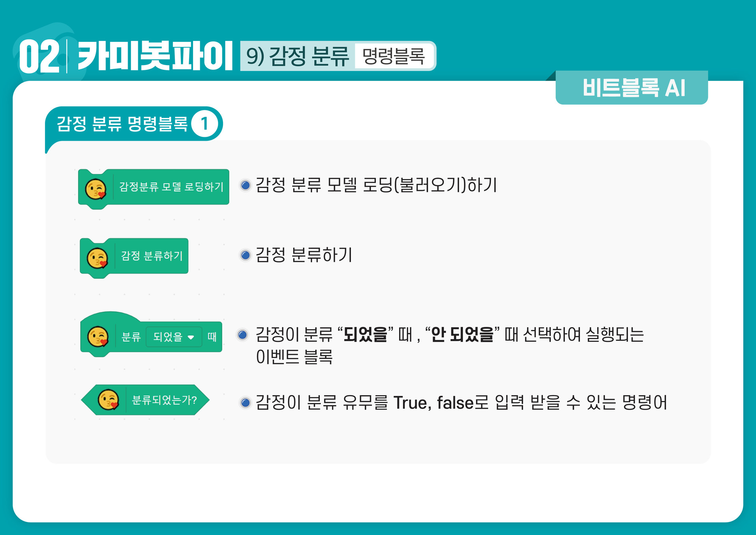
Task: Click the bold "안 되었을" text
Action: coord(463,334)
